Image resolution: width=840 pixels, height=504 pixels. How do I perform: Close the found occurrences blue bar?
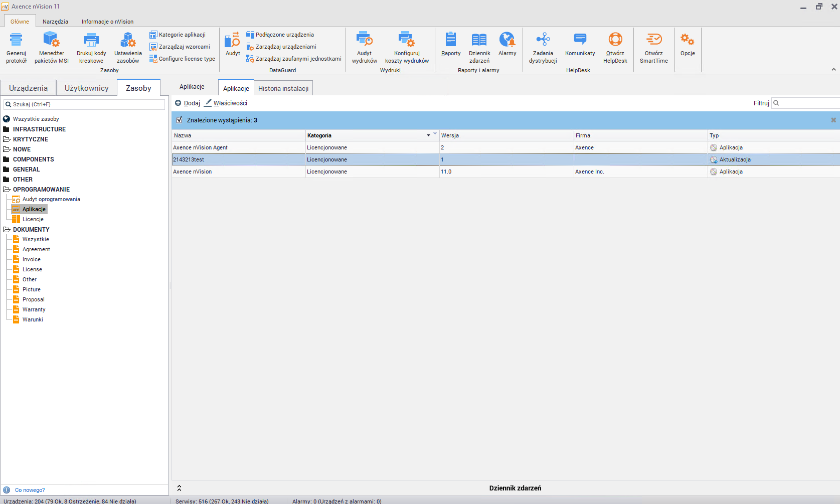click(x=833, y=120)
